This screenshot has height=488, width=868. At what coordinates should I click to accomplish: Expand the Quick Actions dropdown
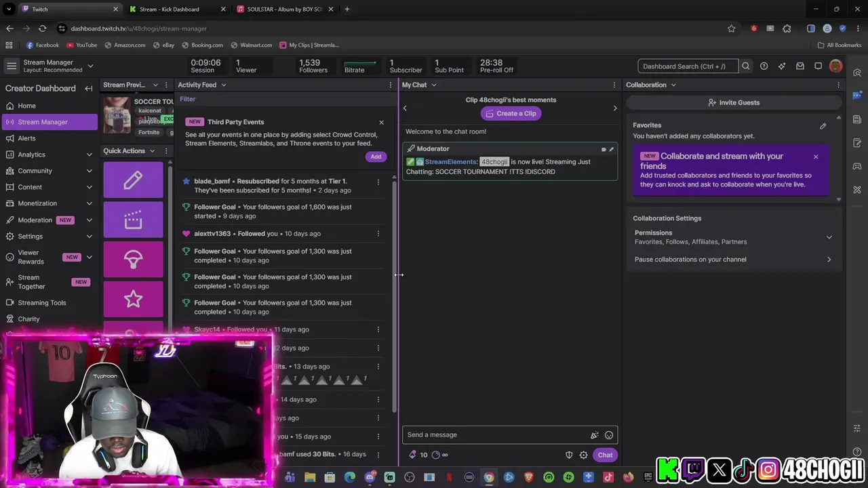click(x=152, y=150)
